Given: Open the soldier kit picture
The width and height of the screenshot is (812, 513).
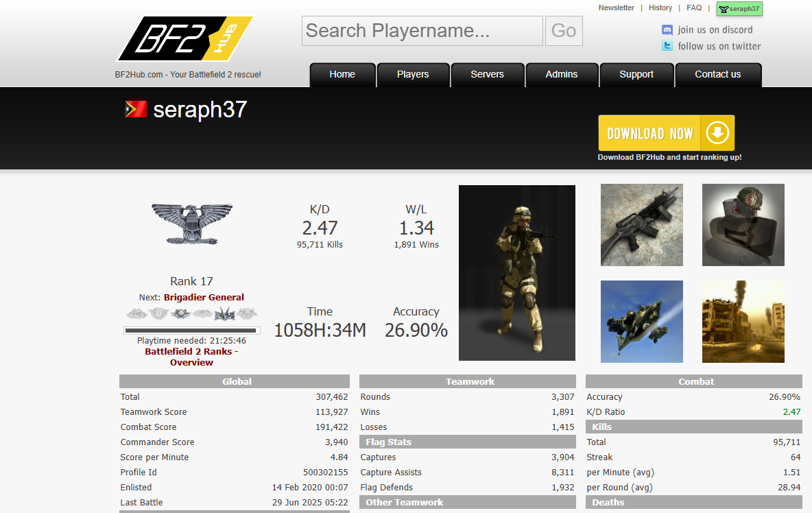Looking at the screenshot, I should (517, 273).
